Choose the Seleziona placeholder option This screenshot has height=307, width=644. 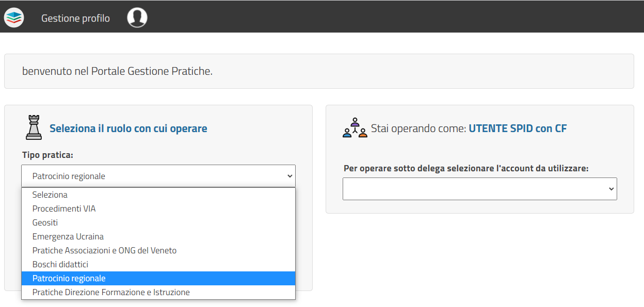50,195
